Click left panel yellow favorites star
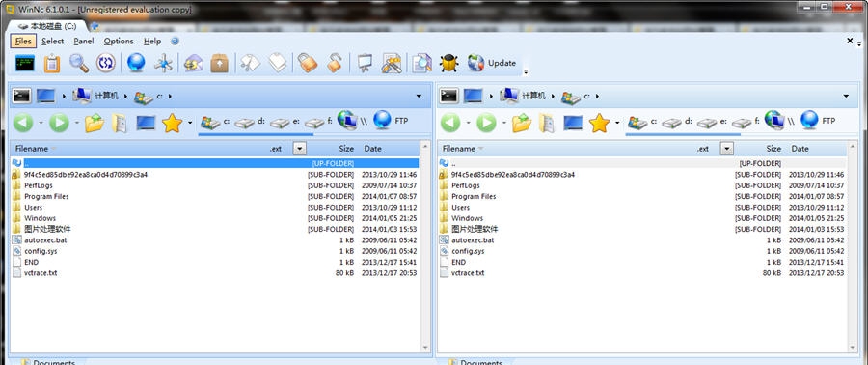 click(173, 123)
